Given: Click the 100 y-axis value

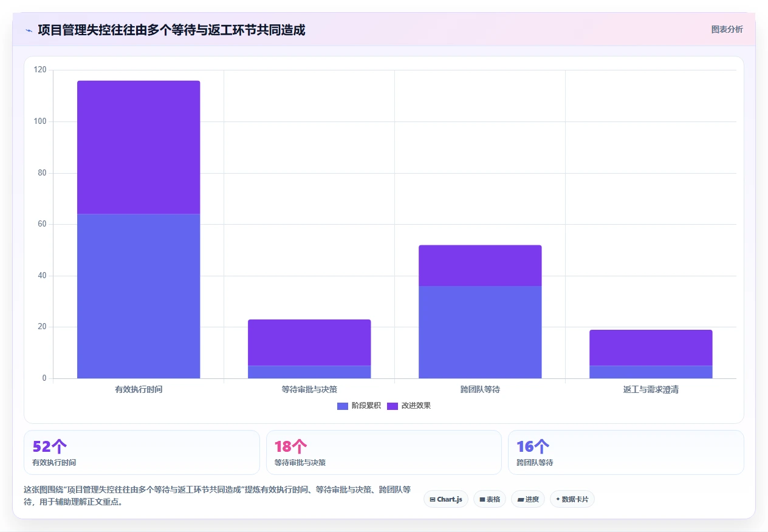Looking at the screenshot, I should pos(40,121).
